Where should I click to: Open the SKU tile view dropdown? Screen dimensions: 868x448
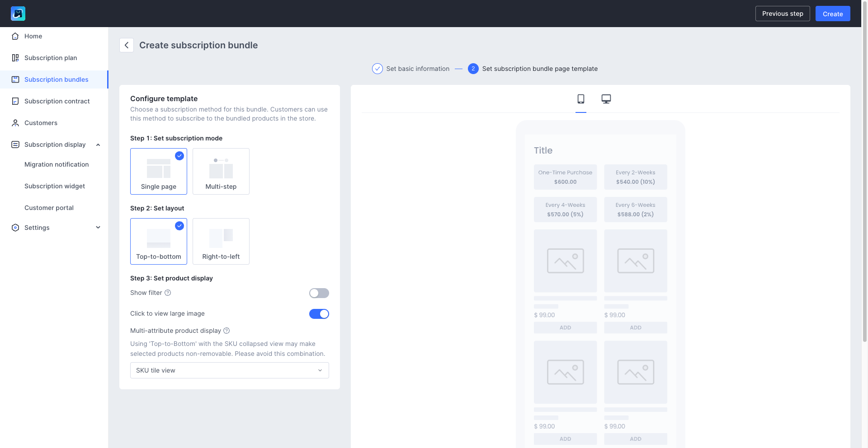(x=229, y=370)
